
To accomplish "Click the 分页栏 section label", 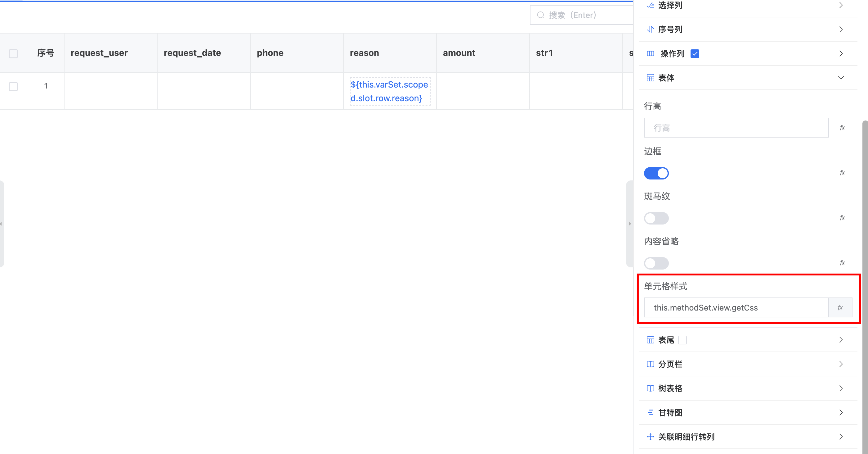I will tap(670, 364).
